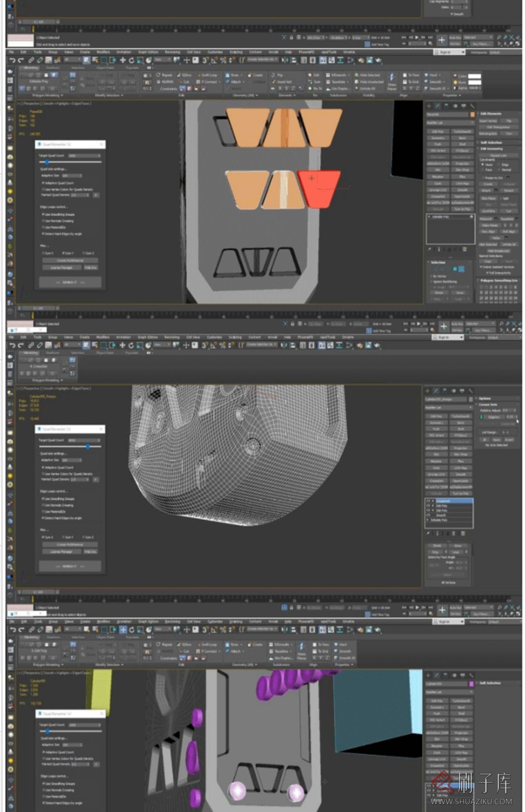The width and height of the screenshot is (525, 812).
Task: Choose Select and Move in orange wedges frame
Action: coord(122,60)
